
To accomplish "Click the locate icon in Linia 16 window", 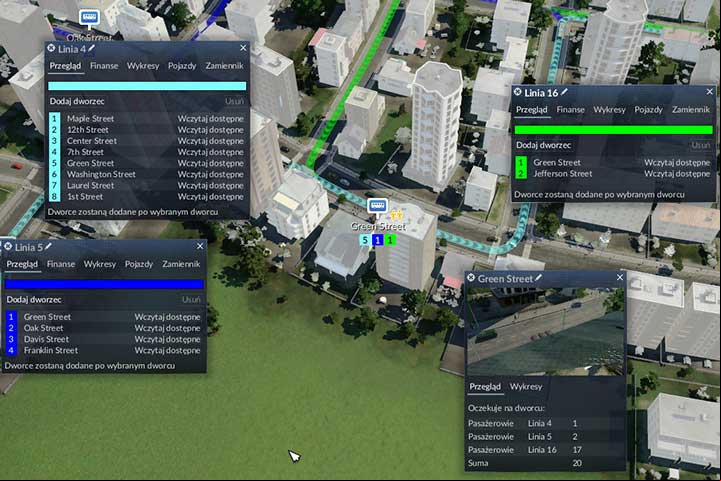I will point(517,92).
